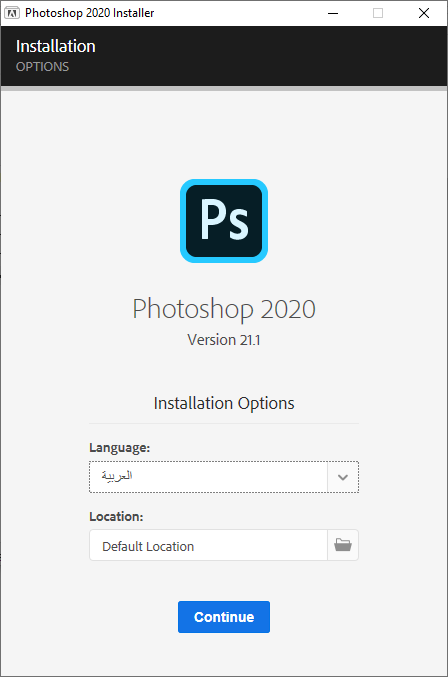448x677 pixels.
Task: Minimize the Photoshop 2020 Installer window
Action: (333, 13)
